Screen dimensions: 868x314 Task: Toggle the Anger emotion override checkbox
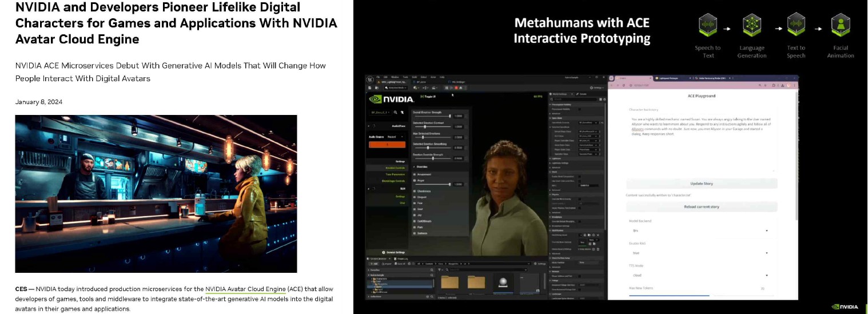point(415,179)
